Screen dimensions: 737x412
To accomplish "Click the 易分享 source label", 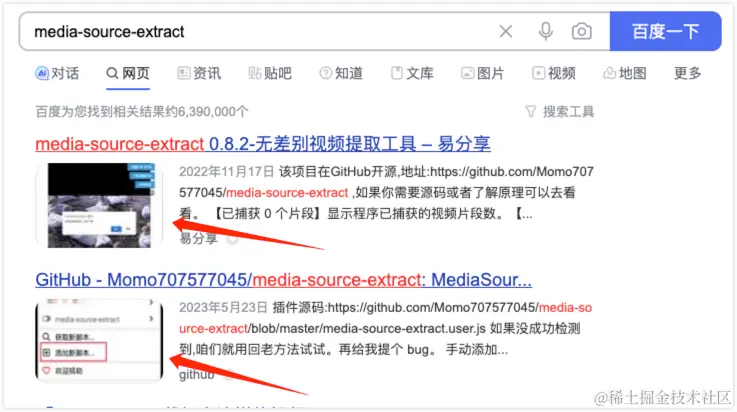I will [198, 239].
